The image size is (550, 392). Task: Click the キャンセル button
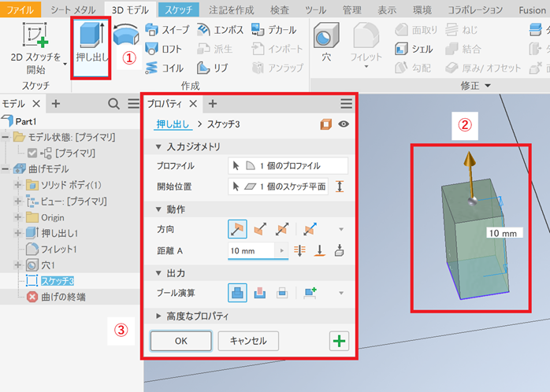(x=247, y=341)
